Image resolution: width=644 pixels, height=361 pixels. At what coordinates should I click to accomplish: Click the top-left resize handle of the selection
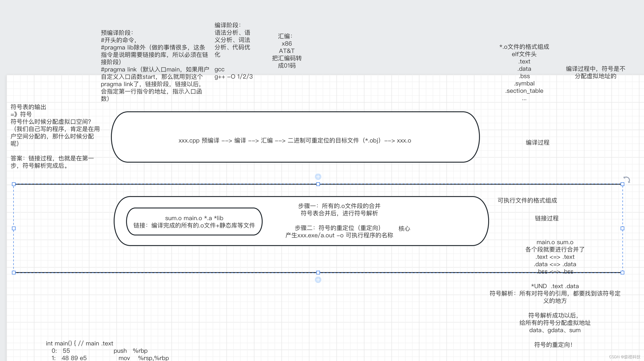[14, 184]
